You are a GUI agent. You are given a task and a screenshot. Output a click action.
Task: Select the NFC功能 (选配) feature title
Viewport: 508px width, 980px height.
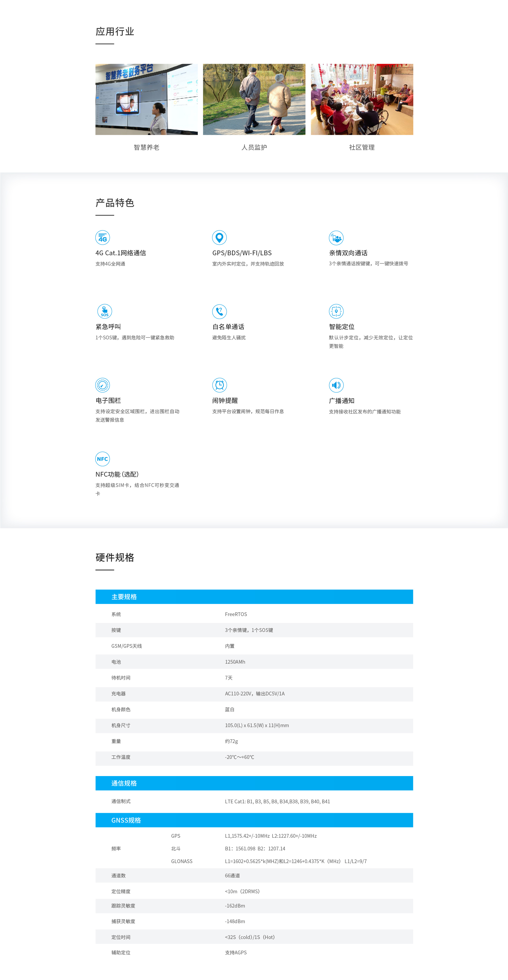[x=117, y=475]
